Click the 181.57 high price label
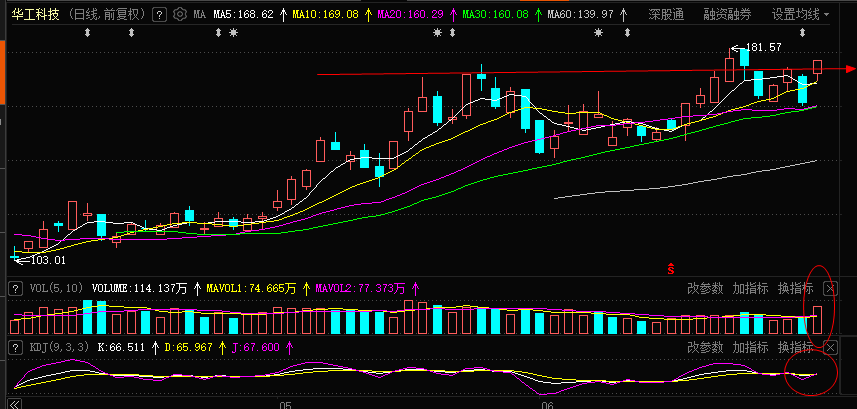Screen dimensions: 857x409 (x=764, y=48)
